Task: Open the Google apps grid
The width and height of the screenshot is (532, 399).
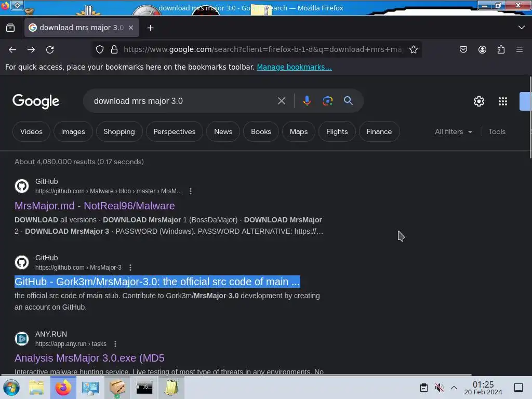Action: (503, 101)
